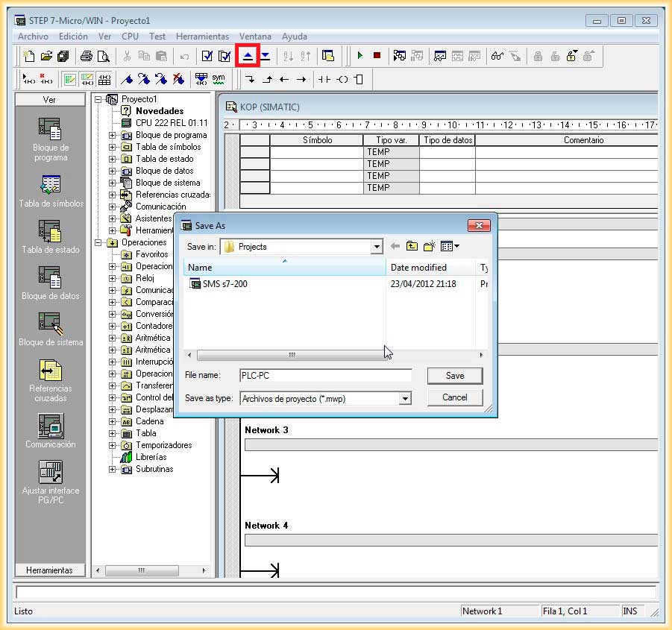
Task: Insert a contact using the ladder toolbar
Action: click(x=324, y=79)
